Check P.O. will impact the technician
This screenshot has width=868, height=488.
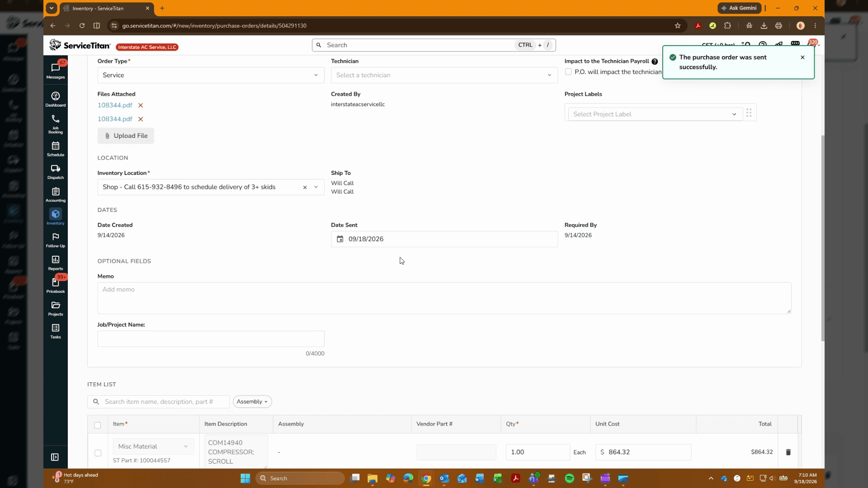568,72
